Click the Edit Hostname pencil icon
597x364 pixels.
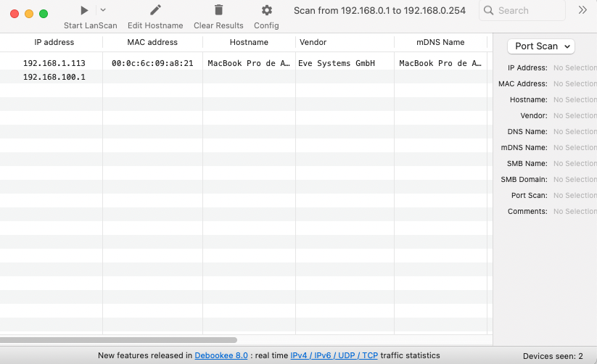(155, 10)
